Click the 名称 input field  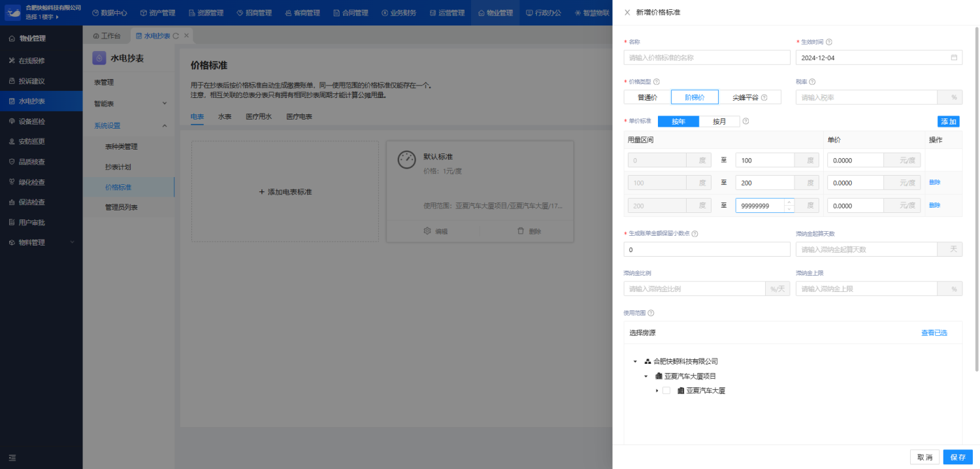tap(707, 57)
